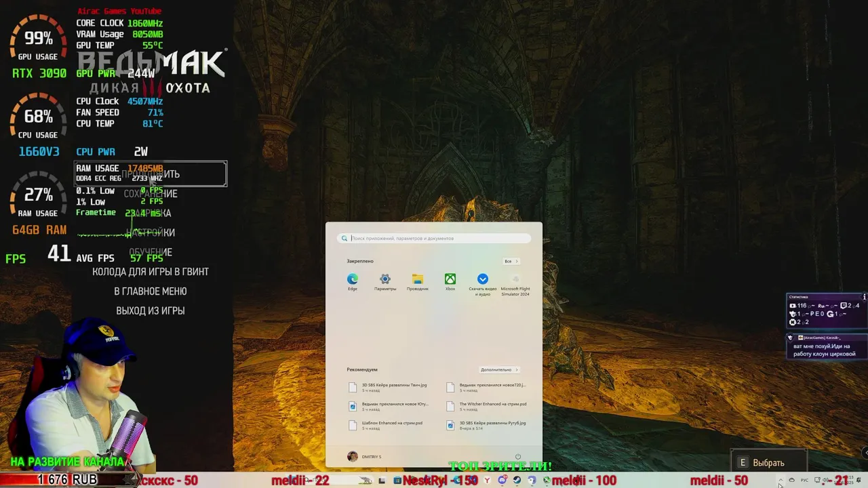The height and width of the screenshot is (488, 868).
Task: Open Параметры settings app
Action: 385,282
